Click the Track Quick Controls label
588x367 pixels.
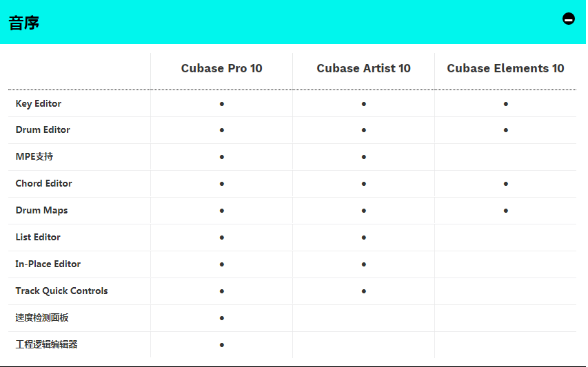pyautogui.click(x=61, y=291)
